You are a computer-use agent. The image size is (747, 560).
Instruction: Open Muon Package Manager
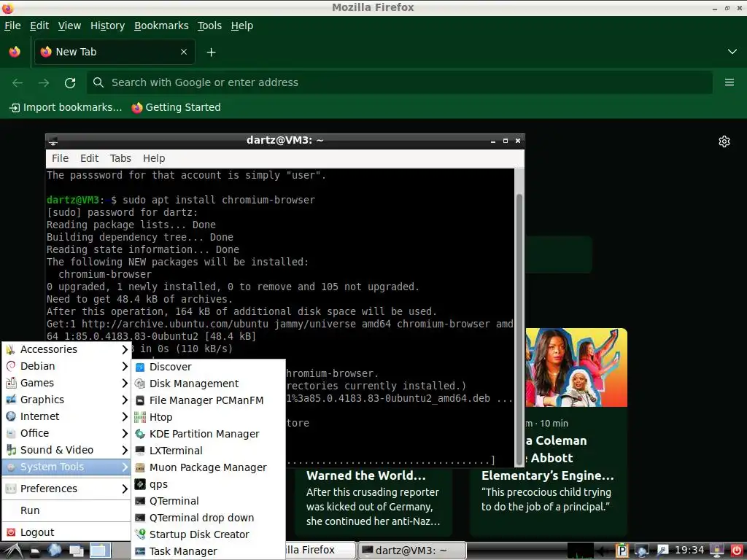[208, 467]
